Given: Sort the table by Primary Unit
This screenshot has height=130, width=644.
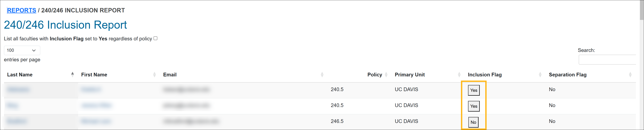Looking at the screenshot, I should [459, 75].
